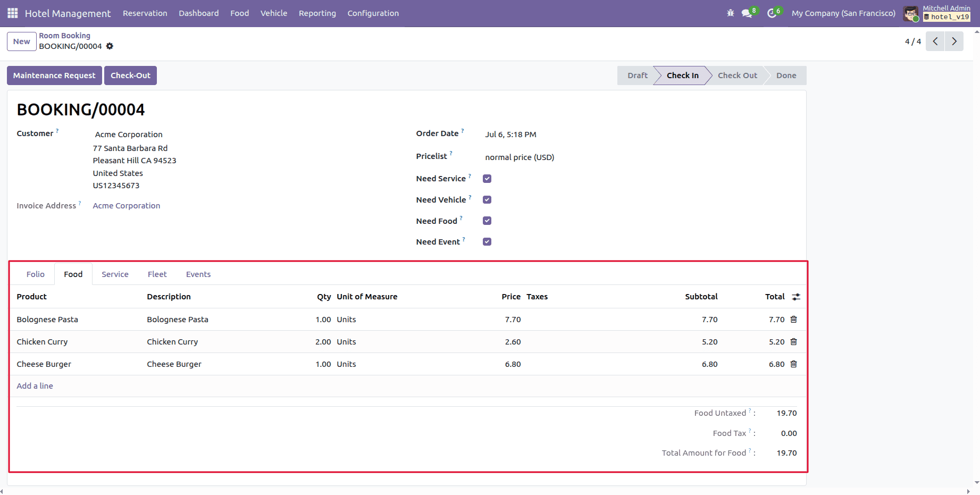
Task: Open the Food top menu
Action: point(240,13)
